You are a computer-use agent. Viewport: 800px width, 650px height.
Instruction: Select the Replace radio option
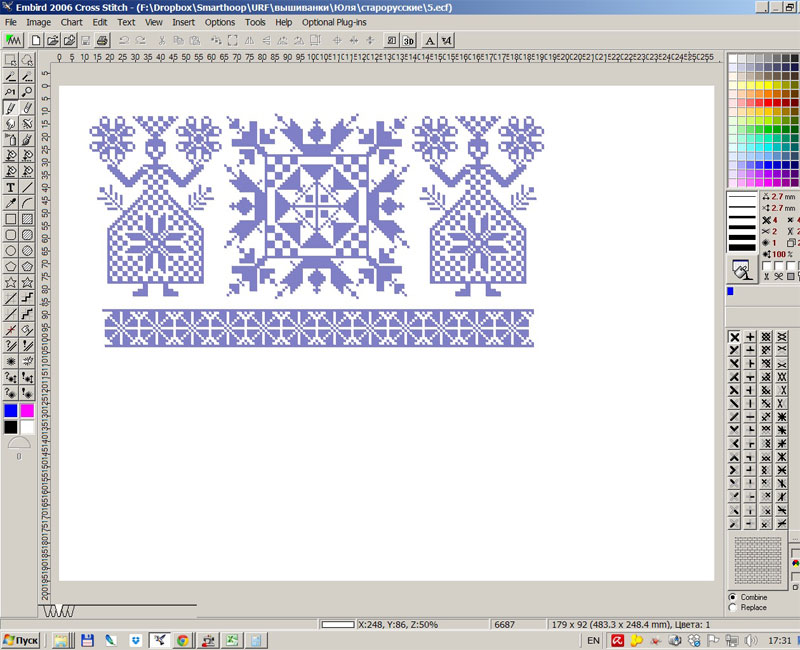point(733,607)
